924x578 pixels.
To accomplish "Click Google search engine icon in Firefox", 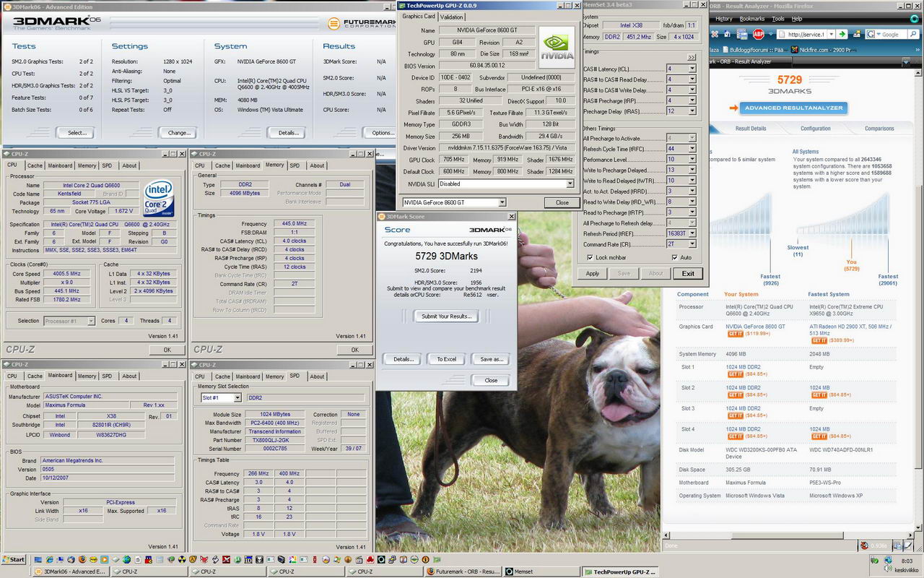I will 871,34.
